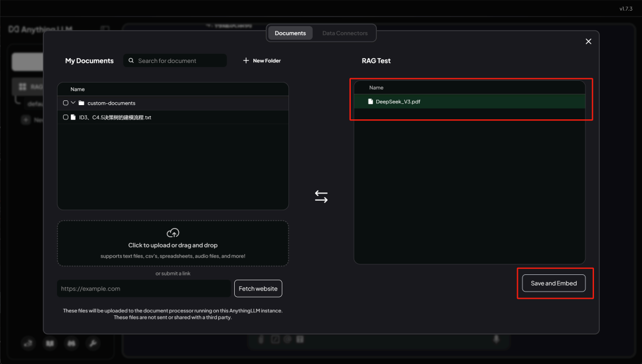Click the Name header in RAG Test panel
Screen dimensions: 642x364
pos(376,87)
